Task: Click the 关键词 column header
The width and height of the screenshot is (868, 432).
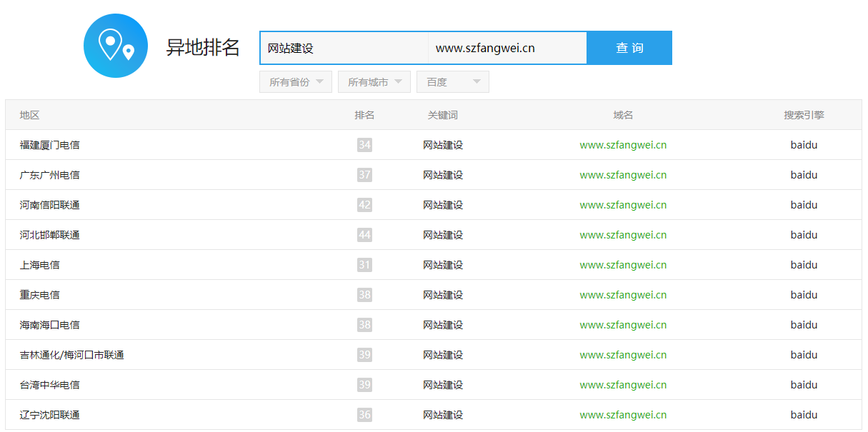Action: [443, 115]
